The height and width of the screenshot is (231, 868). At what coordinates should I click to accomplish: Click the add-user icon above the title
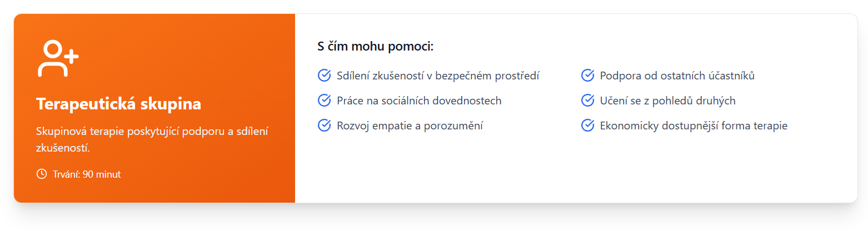[x=57, y=58]
